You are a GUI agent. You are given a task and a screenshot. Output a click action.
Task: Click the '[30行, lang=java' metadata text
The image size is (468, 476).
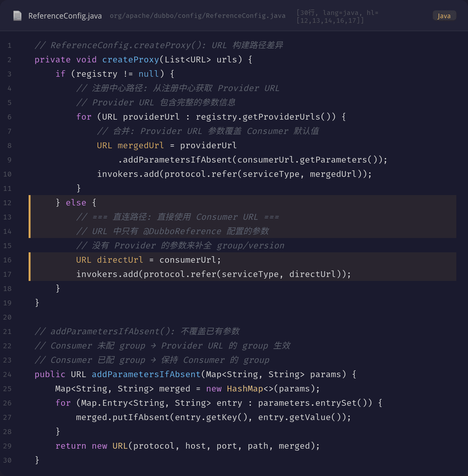pyautogui.click(x=337, y=17)
